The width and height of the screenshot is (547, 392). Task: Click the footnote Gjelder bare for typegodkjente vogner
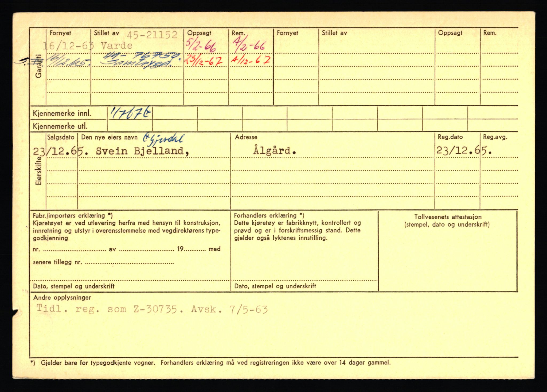point(98,363)
